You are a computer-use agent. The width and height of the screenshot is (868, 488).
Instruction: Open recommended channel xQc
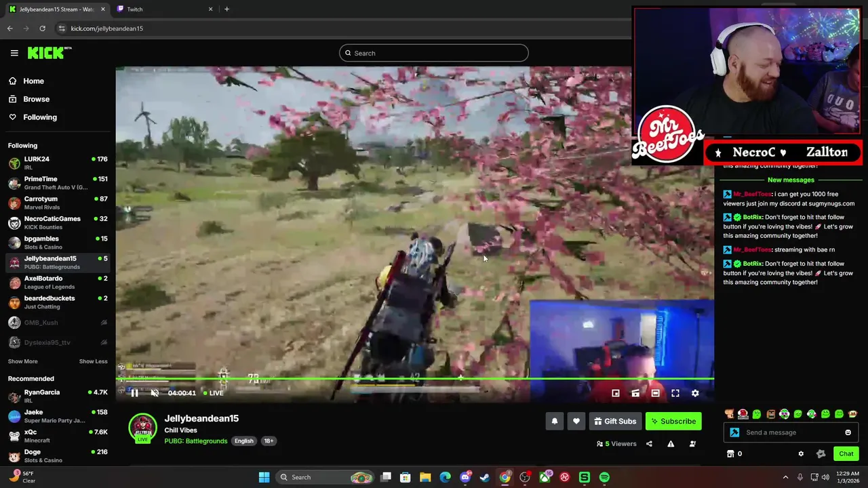click(x=58, y=435)
